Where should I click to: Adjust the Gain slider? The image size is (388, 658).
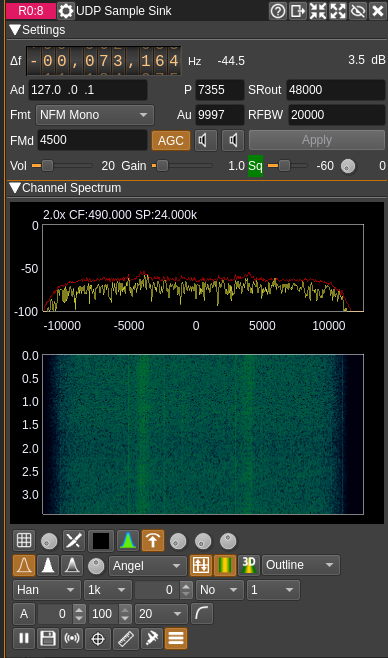coord(182,166)
